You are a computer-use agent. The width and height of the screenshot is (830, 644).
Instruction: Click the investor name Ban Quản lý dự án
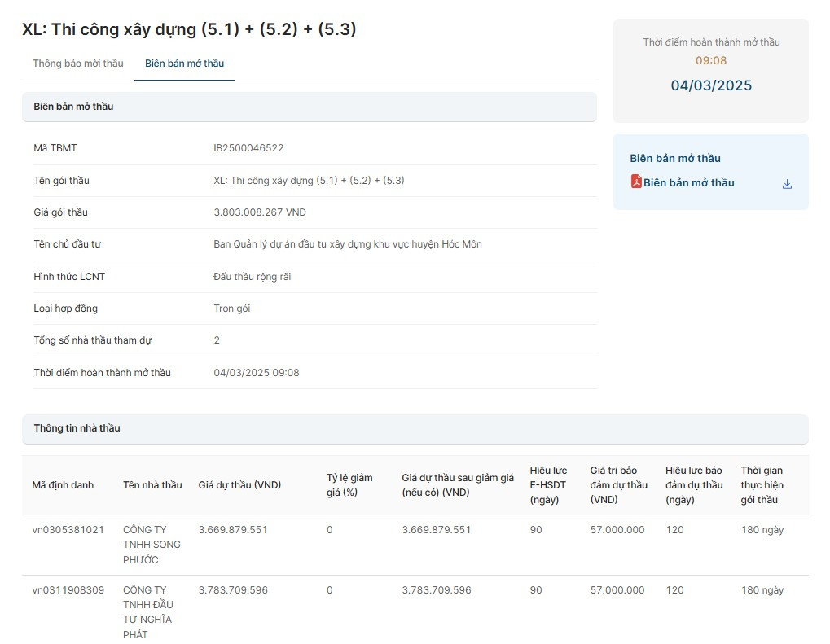[347, 244]
